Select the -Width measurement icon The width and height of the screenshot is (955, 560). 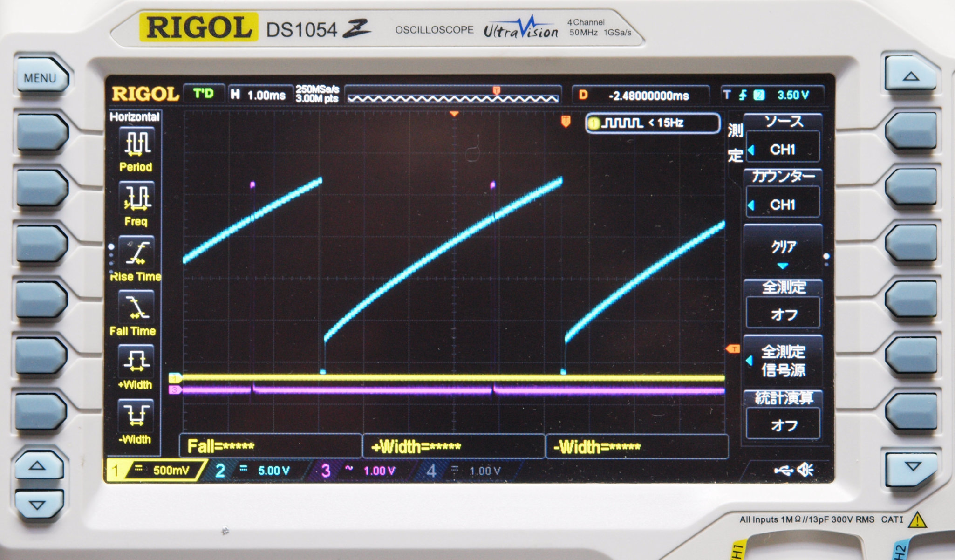click(x=136, y=415)
